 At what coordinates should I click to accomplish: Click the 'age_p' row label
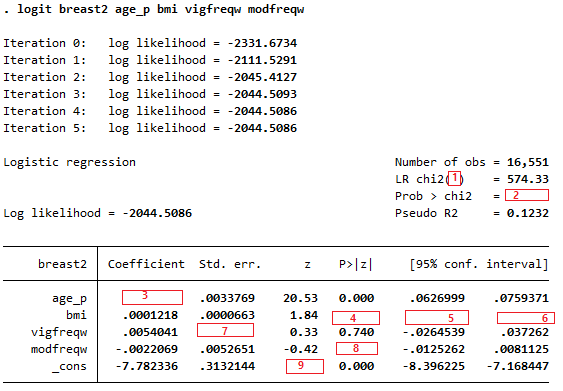tap(70, 299)
